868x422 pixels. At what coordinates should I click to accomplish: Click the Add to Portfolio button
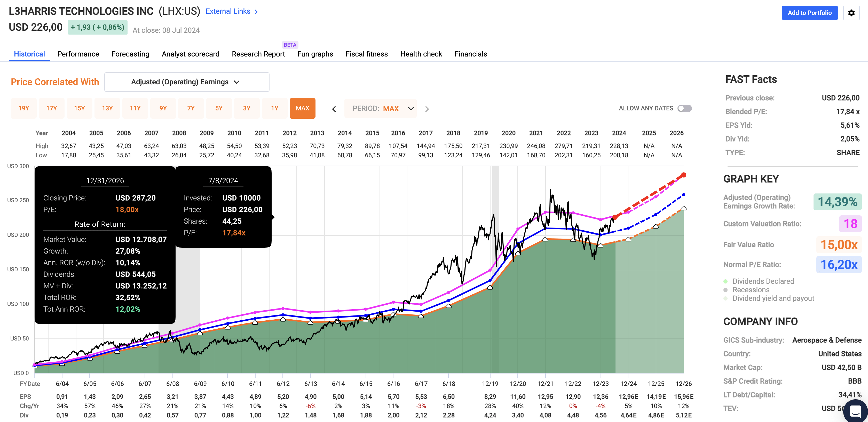coord(809,13)
